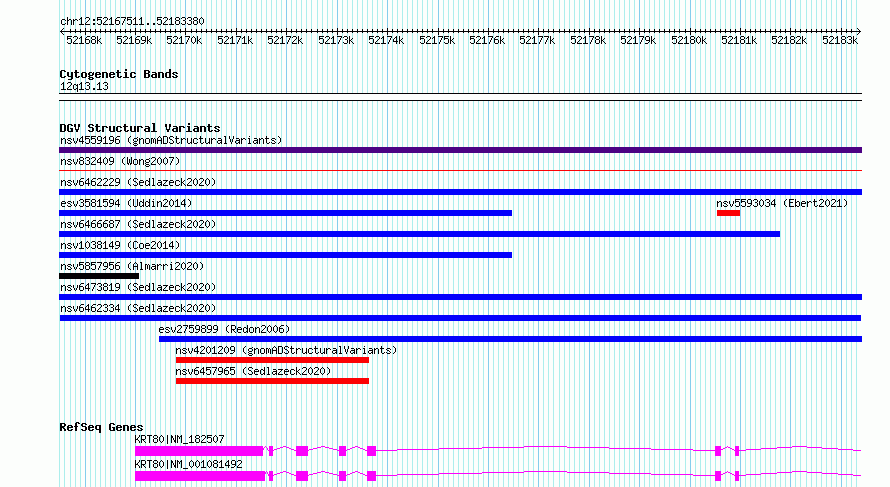
Task: Click the nsv4559196 gnomAD variant label
Action: pos(171,140)
